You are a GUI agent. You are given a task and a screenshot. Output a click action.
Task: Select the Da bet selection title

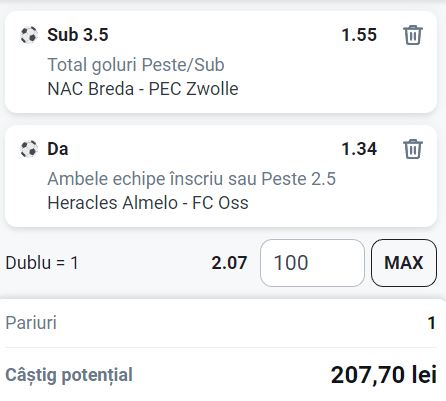click(58, 149)
